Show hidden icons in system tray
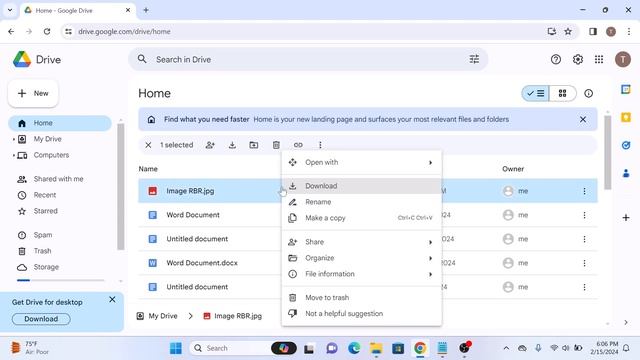The height and width of the screenshot is (360, 640). (506, 348)
